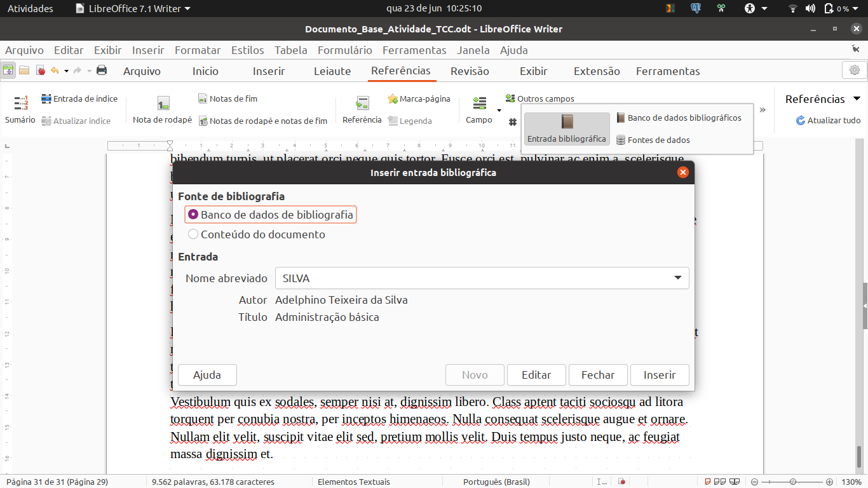Click Página 31 de 31 in status bar
The height and width of the screenshot is (488, 868).
point(57,482)
